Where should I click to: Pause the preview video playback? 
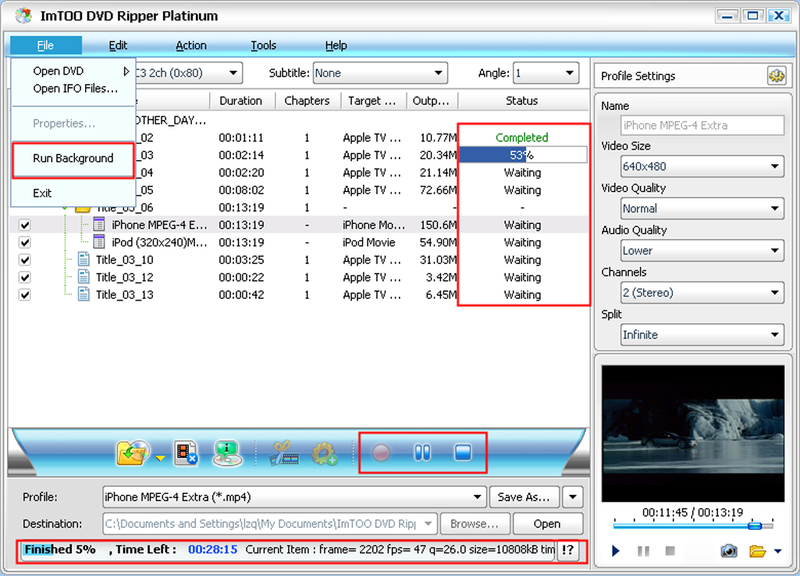click(643, 551)
